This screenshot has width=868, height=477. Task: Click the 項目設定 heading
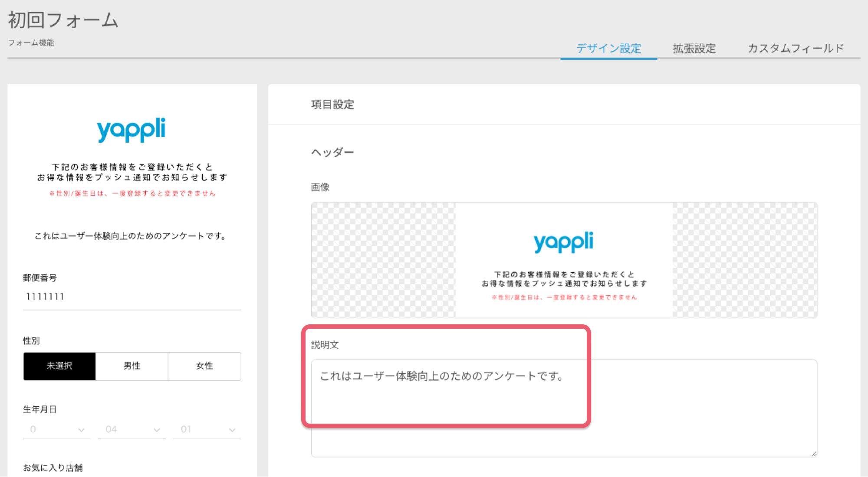click(332, 105)
